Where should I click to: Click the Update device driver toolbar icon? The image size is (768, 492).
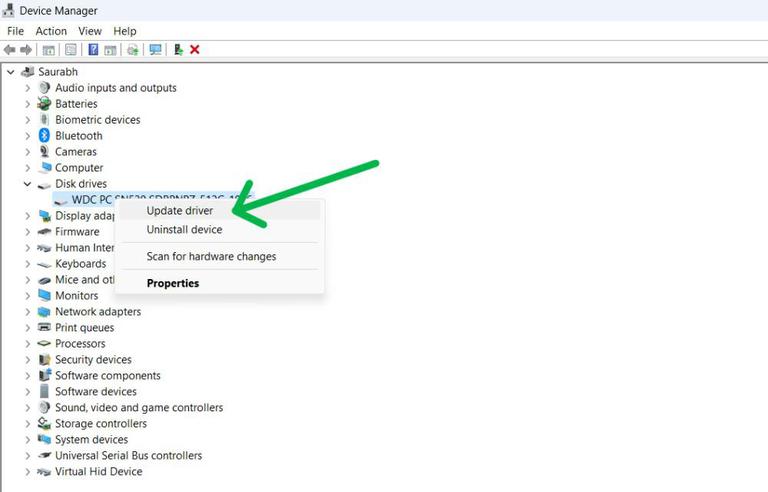coord(133,49)
